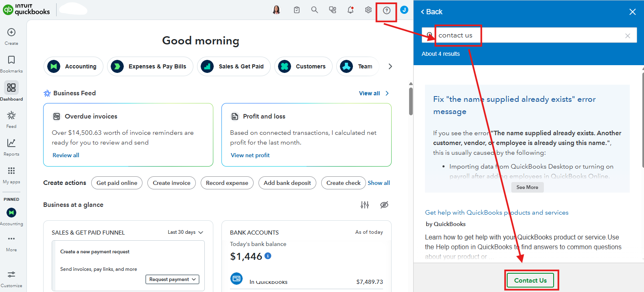
Task: Select the Customers tab
Action: tap(303, 66)
